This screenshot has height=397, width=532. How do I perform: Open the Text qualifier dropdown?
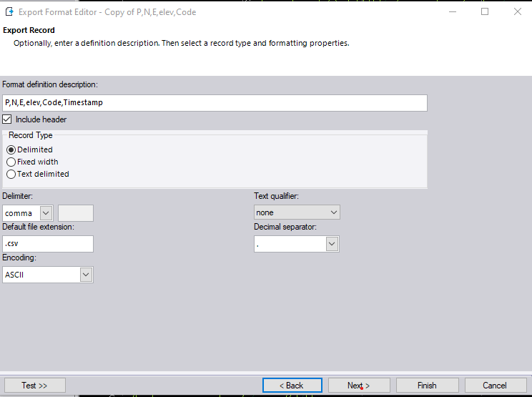(297, 212)
